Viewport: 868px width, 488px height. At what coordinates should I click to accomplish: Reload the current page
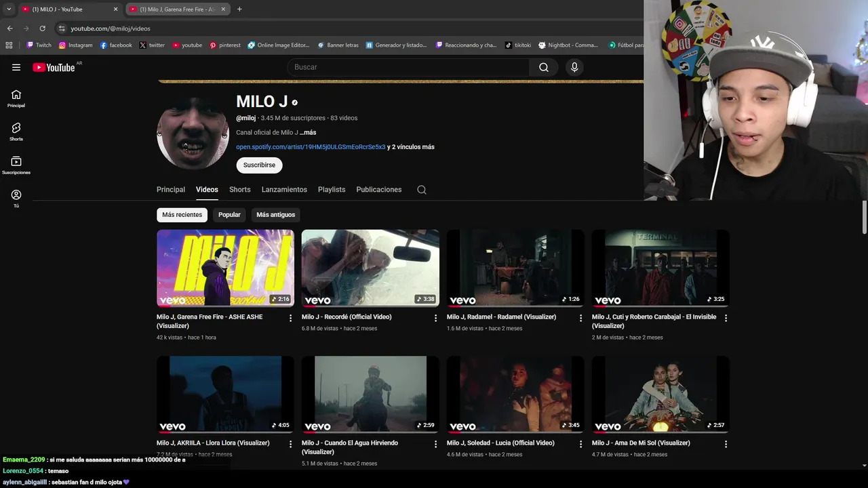[x=42, y=28]
